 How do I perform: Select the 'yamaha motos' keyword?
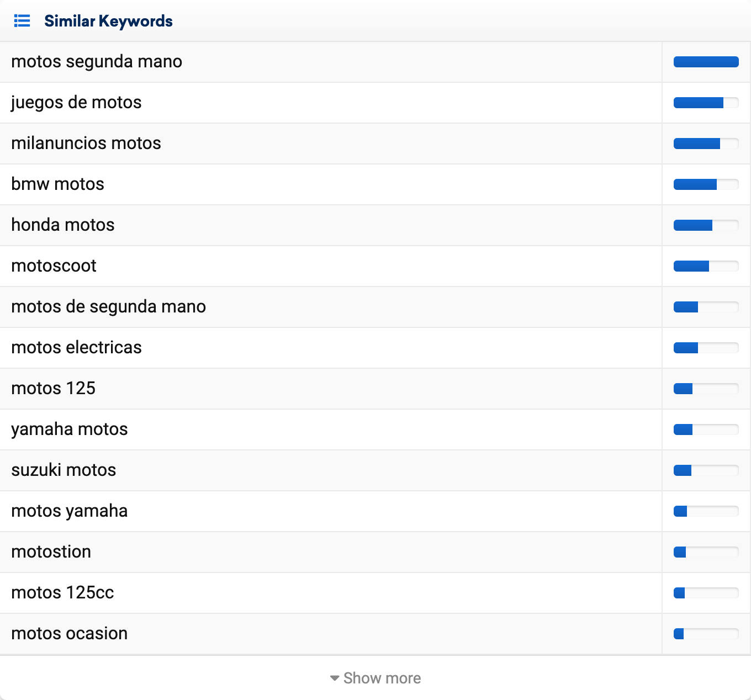point(69,429)
